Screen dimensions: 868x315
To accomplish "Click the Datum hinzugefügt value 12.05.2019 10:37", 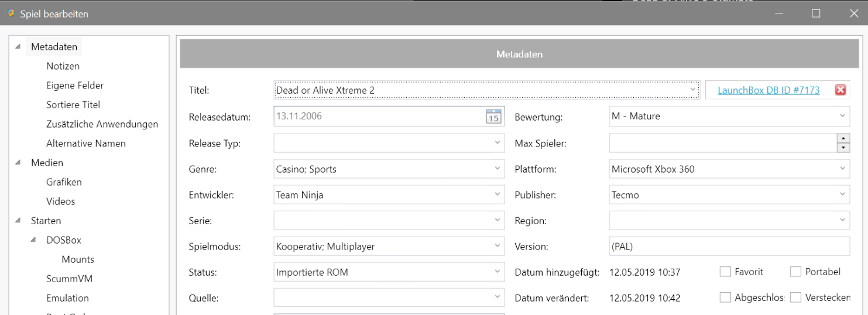I will 644,272.
